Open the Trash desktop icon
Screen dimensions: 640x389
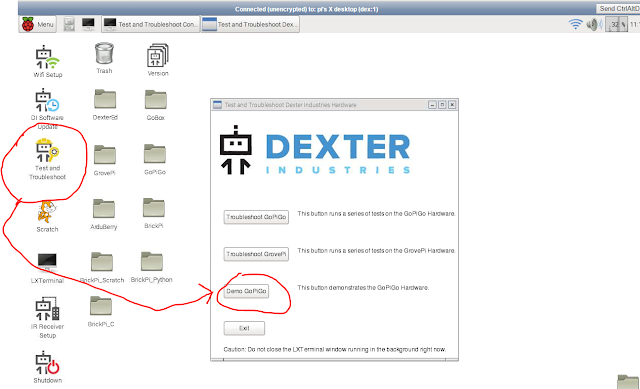[x=104, y=58]
